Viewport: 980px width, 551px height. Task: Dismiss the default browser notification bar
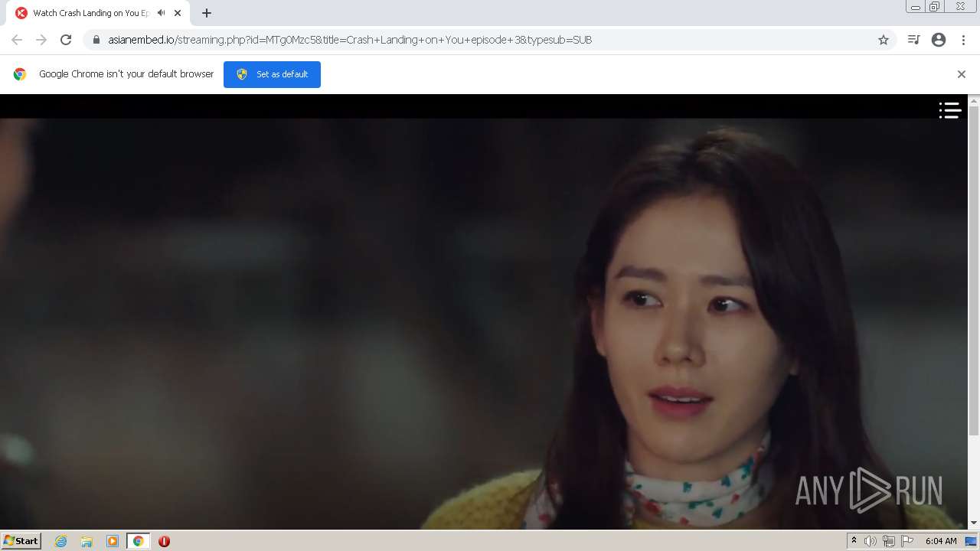pos(962,74)
